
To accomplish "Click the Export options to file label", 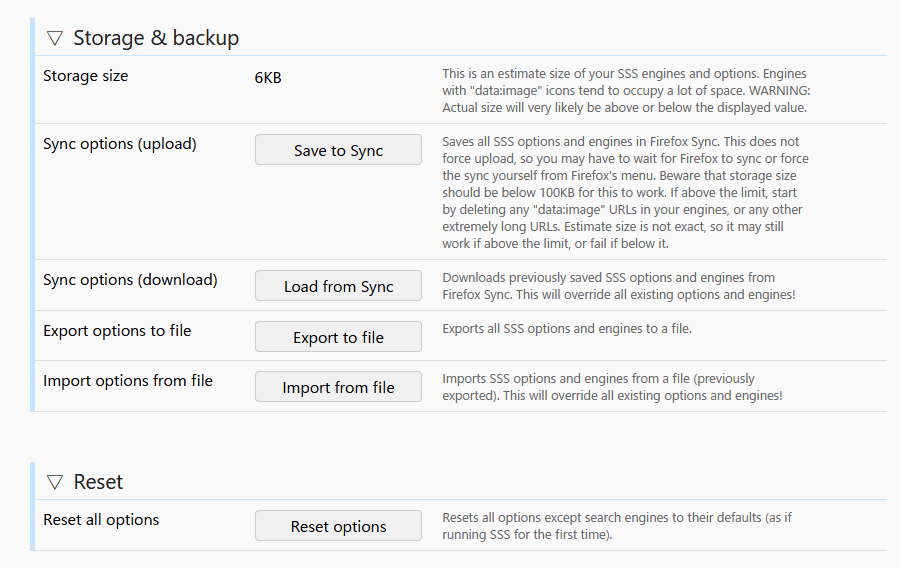I will pos(117,331).
